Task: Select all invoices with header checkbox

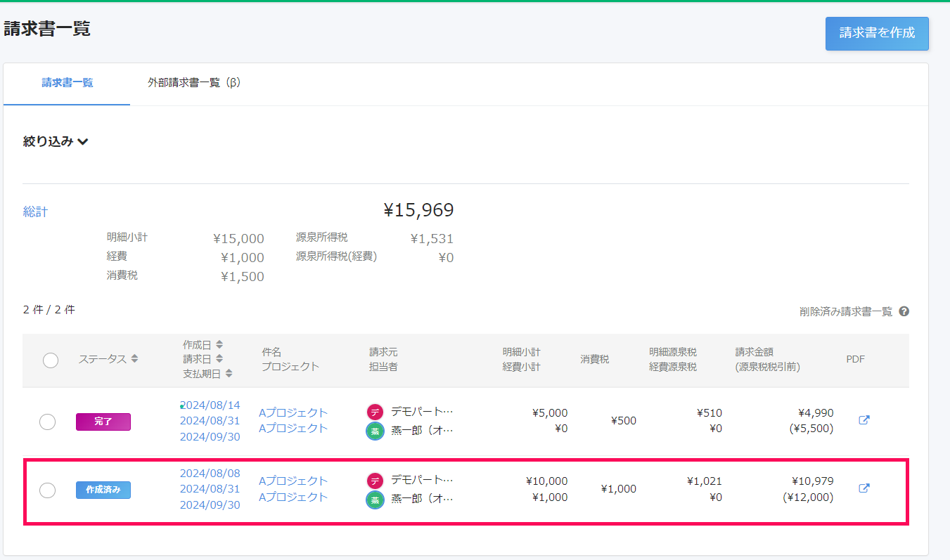Action: (51, 360)
